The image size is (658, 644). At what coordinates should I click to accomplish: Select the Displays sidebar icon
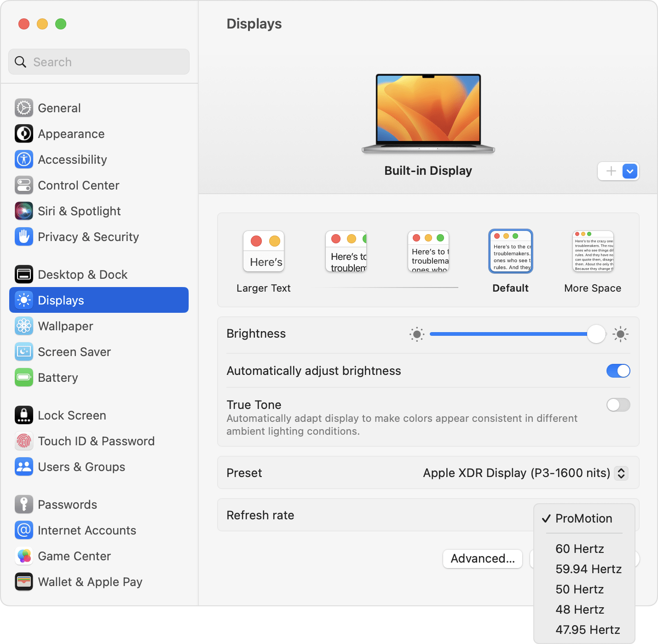coord(23,300)
